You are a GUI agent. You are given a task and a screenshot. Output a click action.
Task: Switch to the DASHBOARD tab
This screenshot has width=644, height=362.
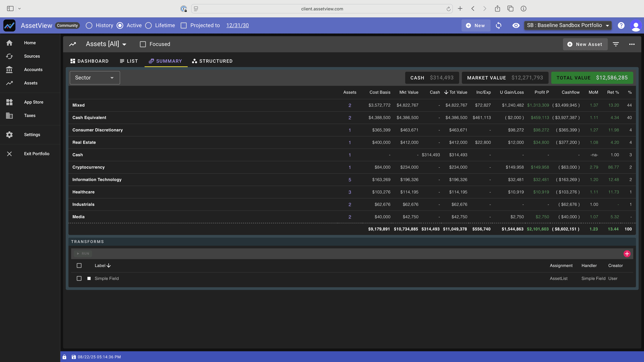(89, 61)
